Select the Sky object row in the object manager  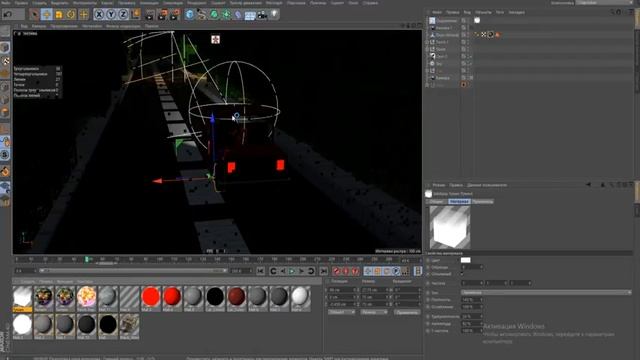[x=439, y=64]
